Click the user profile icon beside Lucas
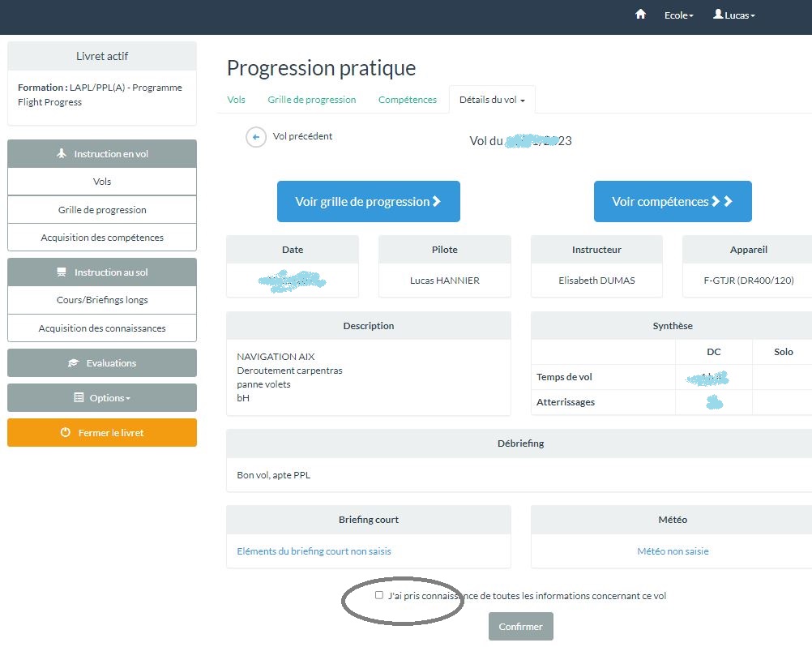The height and width of the screenshot is (647, 812). click(718, 15)
